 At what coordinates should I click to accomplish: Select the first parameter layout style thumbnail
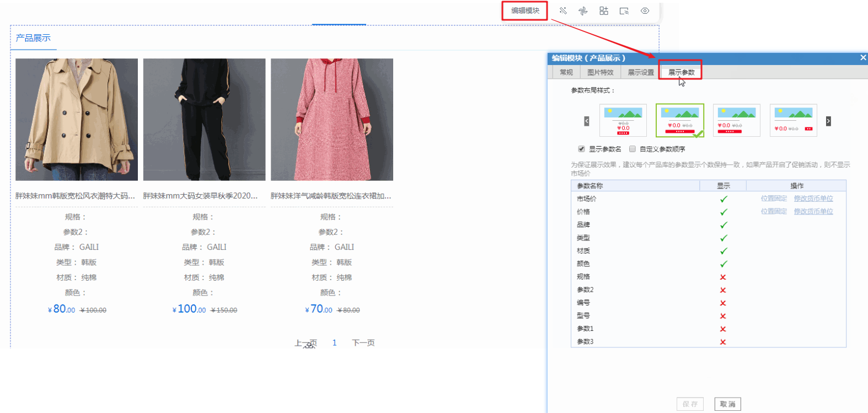tap(623, 120)
